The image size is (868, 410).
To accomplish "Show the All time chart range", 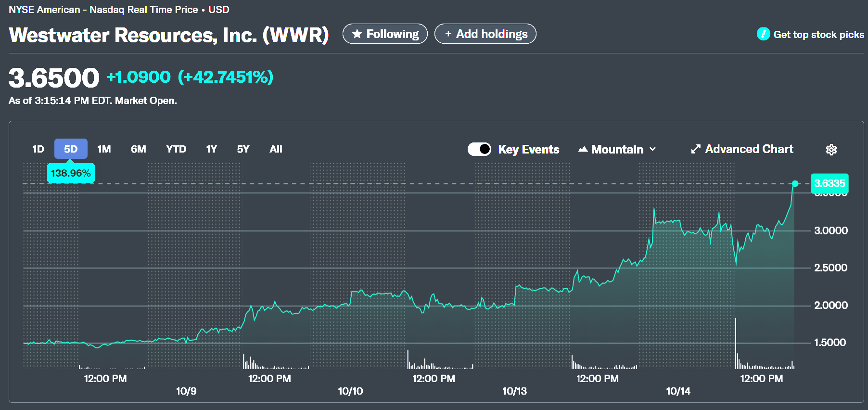I will click(x=276, y=149).
